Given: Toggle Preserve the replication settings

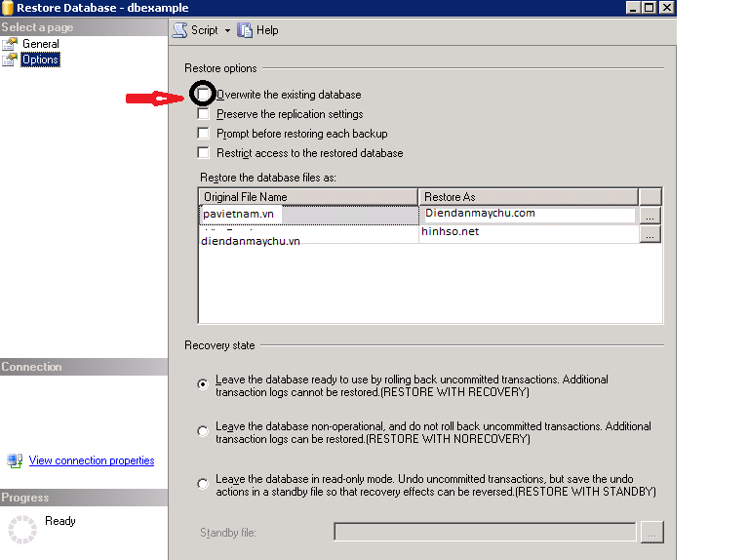Looking at the screenshot, I should [203, 114].
